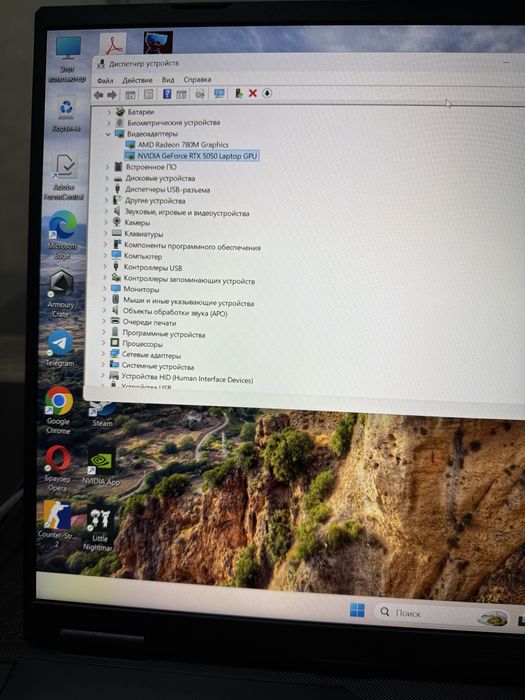Expand the Очереди печати category
This screenshot has height=700, width=525.
(x=104, y=321)
